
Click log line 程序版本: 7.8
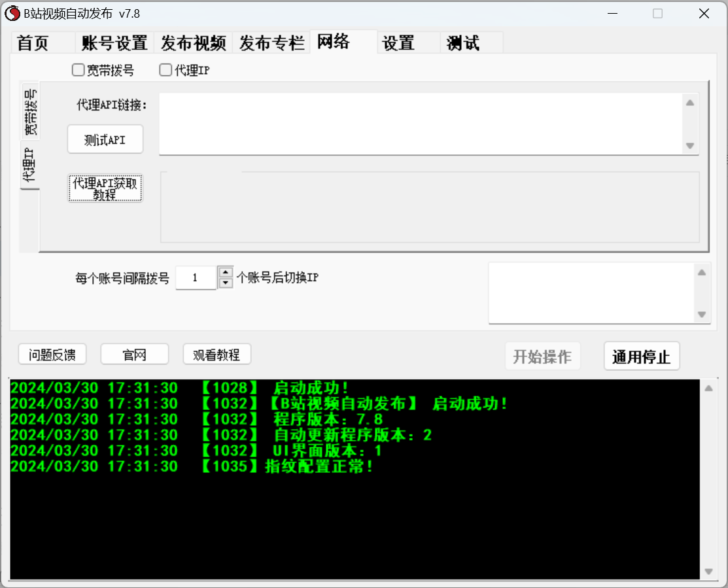[x=197, y=419]
